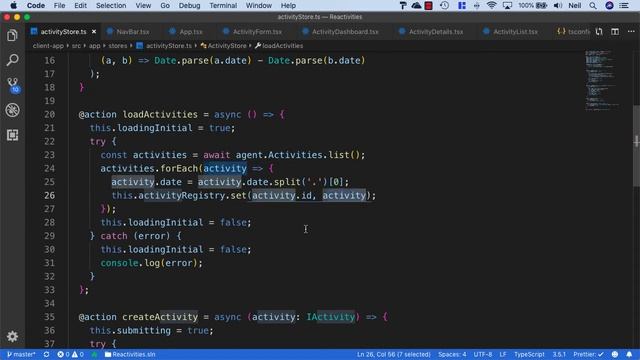Open the File menu
The image size is (640, 360).
[x=59, y=5]
